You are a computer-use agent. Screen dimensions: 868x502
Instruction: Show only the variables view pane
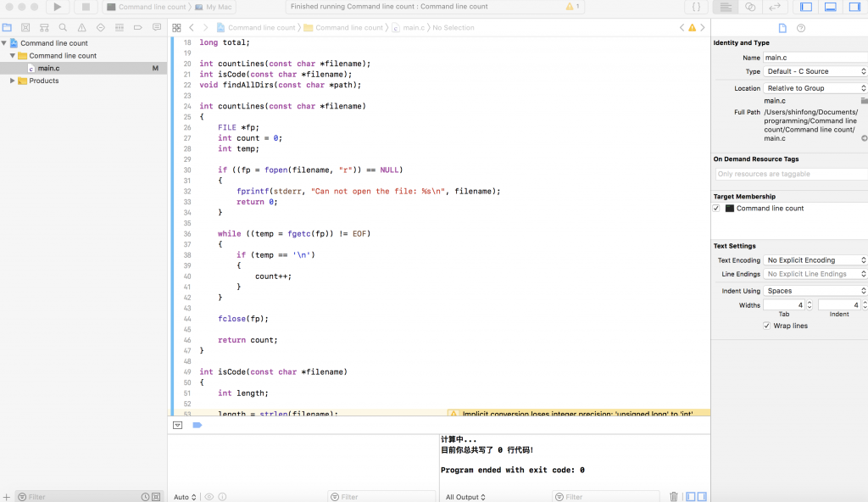pos(691,496)
